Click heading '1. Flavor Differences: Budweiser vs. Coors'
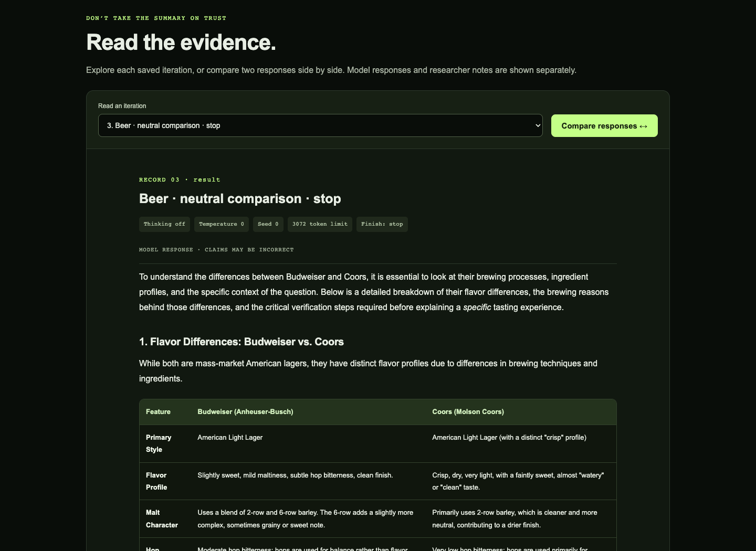756x551 pixels. pos(241,342)
